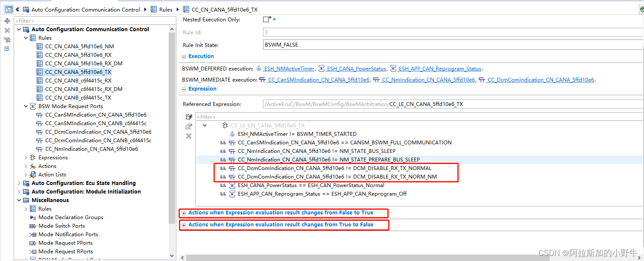Collapse the Execution section toggle
The width and height of the screenshot is (644, 261).
pyautogui.click(x=184, y=56)
